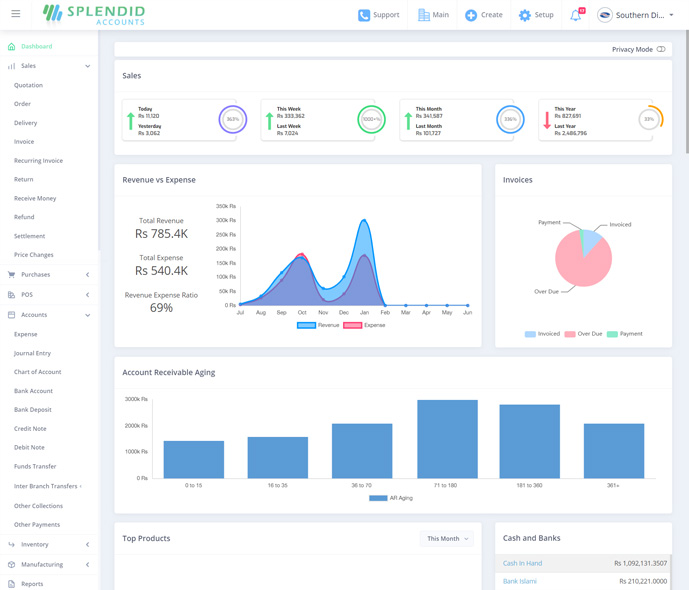Click Over Due legend color swatch
This screenshot has width=689, height=590.
click(x=570, y=334)
